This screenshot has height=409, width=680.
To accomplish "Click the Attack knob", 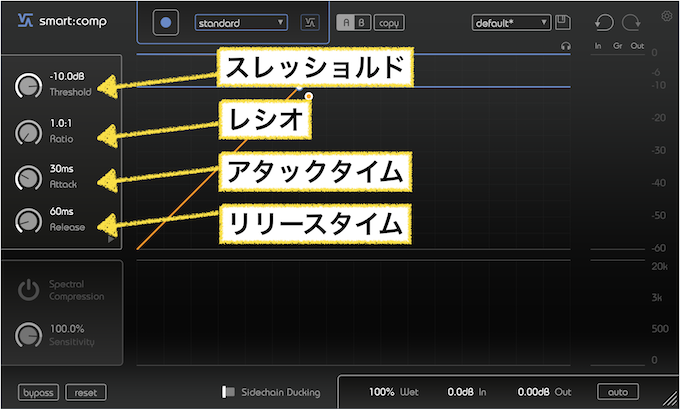I will pyautogui.click(x=28, y=177).
